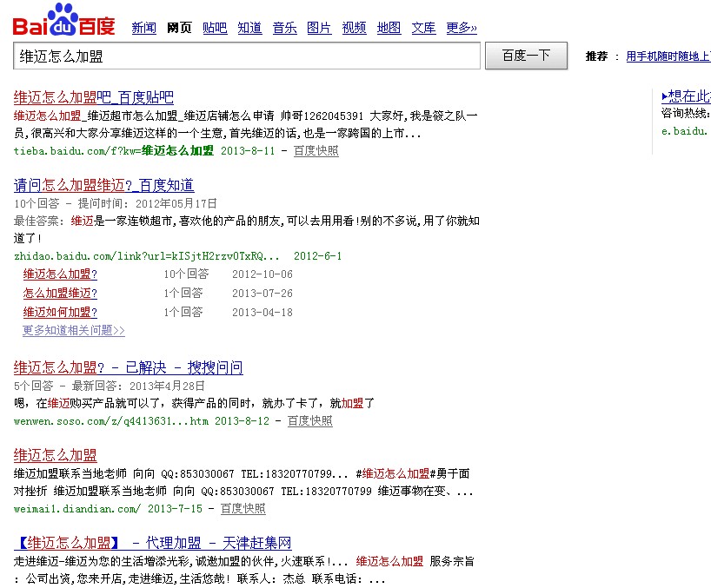The image size is (711, 588).
Task: Go to the 知道 tab
Action: point(249,28)
